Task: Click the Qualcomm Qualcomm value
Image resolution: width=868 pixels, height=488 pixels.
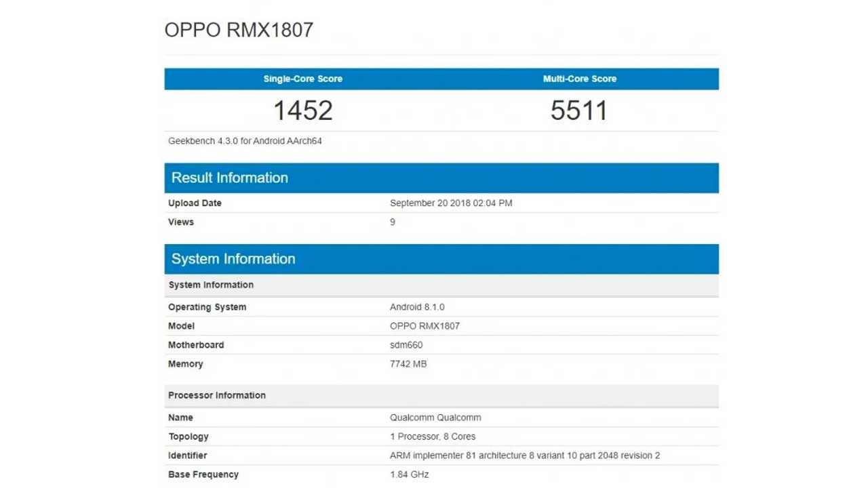Action: (435, 418)
